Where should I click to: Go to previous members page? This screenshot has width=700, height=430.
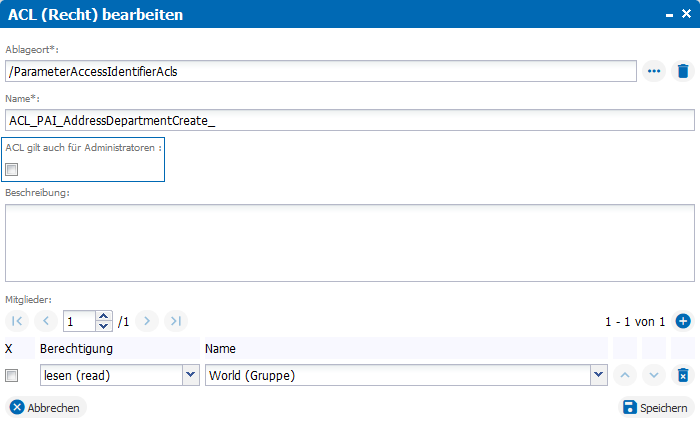tap(46, 321)
